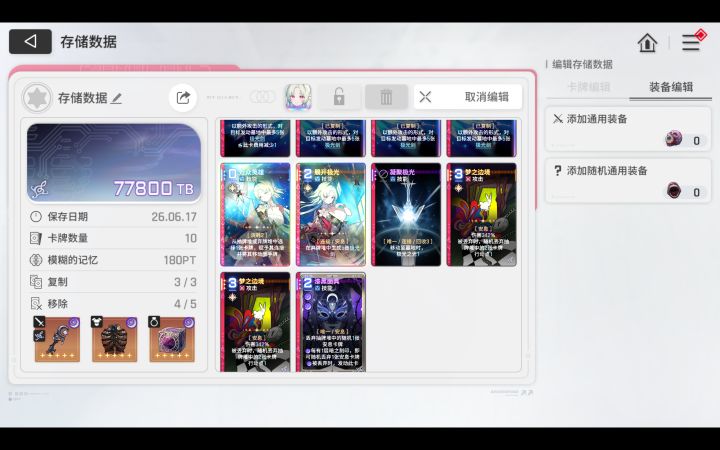This screenshot has height=450, width=720.
Task: Click the 移除 4/5 row
Action: click(113, 304)
